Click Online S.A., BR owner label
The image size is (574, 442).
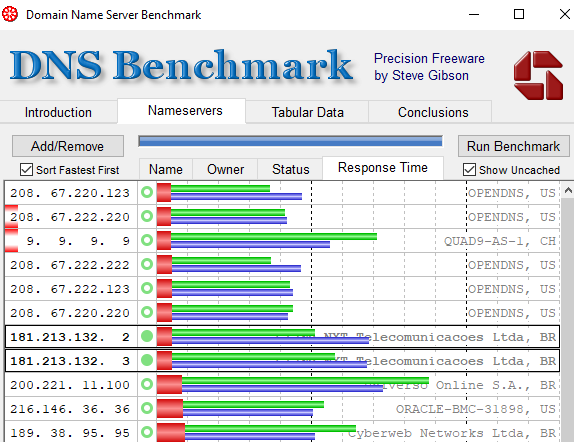(496, 385)
